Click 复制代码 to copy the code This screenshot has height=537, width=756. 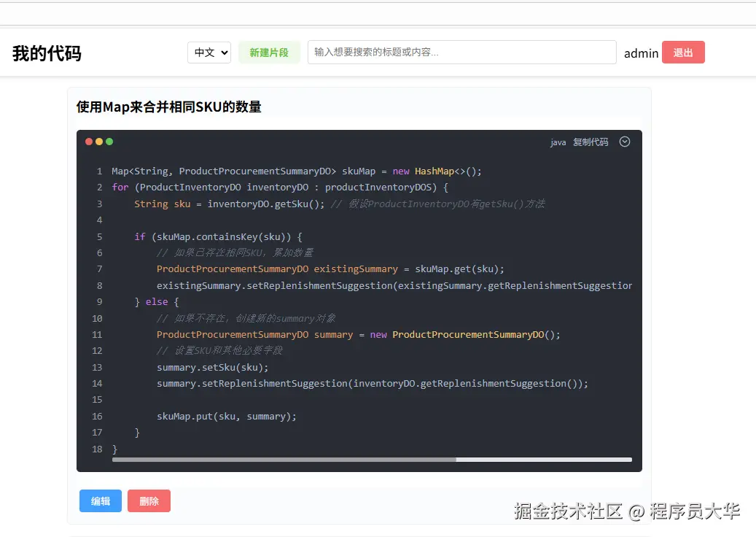coord(592,142)
